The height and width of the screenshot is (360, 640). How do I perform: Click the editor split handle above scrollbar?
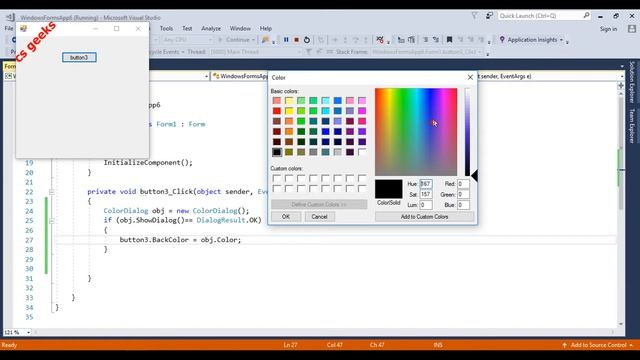pyautogui.click(x=621, y=85)
